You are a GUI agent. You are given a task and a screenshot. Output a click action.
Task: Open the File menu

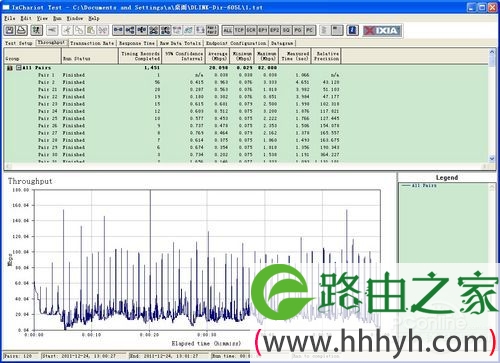10,18
